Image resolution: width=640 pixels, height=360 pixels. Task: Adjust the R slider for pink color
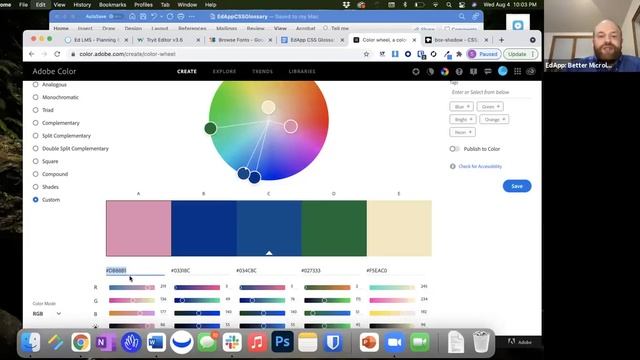tap(132, 287)
